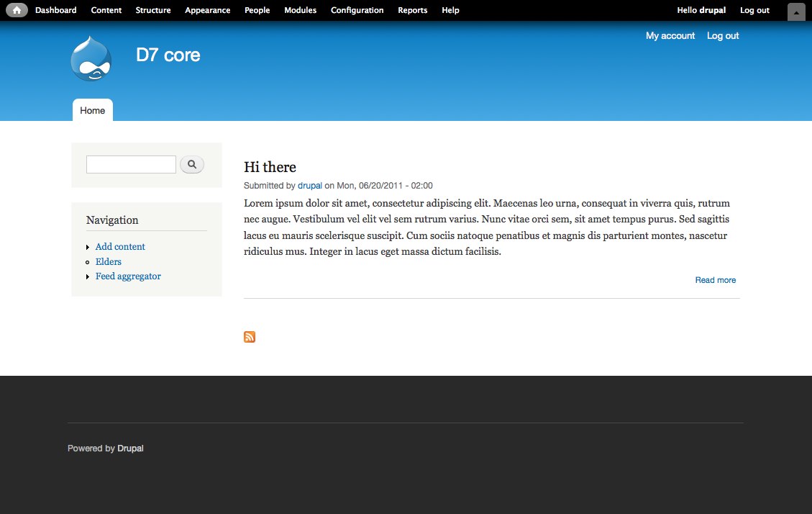Expand the Feed aggregator menu arrow

(88, 276)
